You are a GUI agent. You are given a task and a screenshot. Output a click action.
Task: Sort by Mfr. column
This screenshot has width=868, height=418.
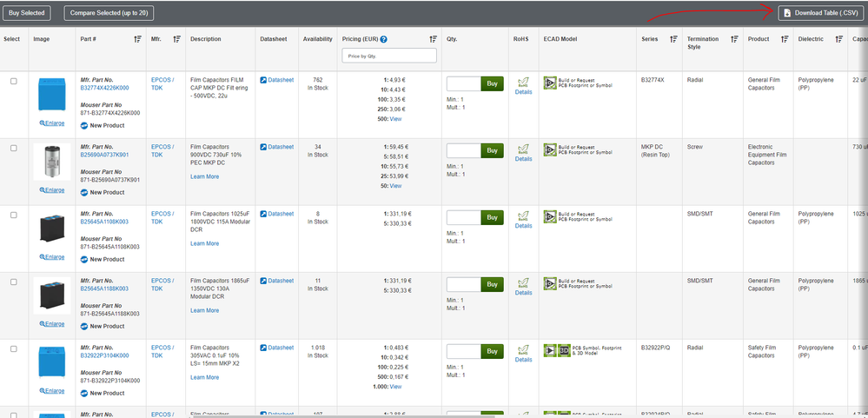point(177,39)
